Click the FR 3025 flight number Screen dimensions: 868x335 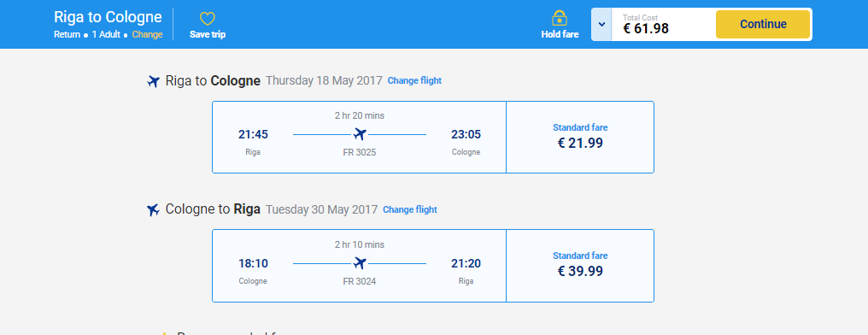point(360,152)
